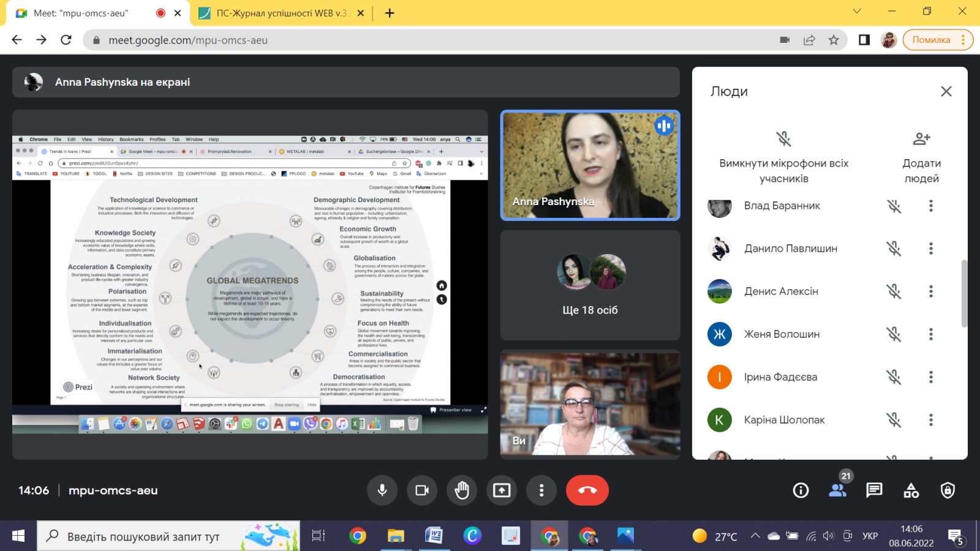Screen dimensions: 980x551
Task: Open more options menu in call controls
Action: 541,490
